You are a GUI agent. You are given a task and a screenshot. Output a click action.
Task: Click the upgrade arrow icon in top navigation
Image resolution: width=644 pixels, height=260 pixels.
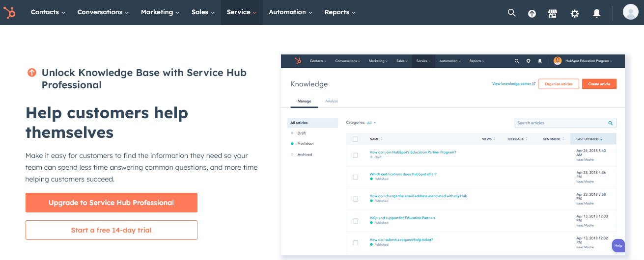[532, 13]
